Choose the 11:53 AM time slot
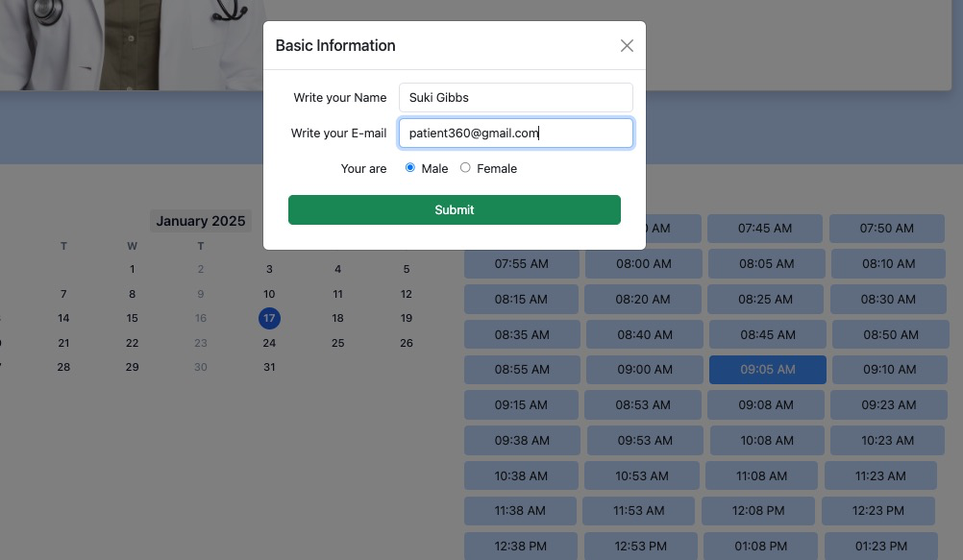This screenshot has width=963, height=560. 639,511
